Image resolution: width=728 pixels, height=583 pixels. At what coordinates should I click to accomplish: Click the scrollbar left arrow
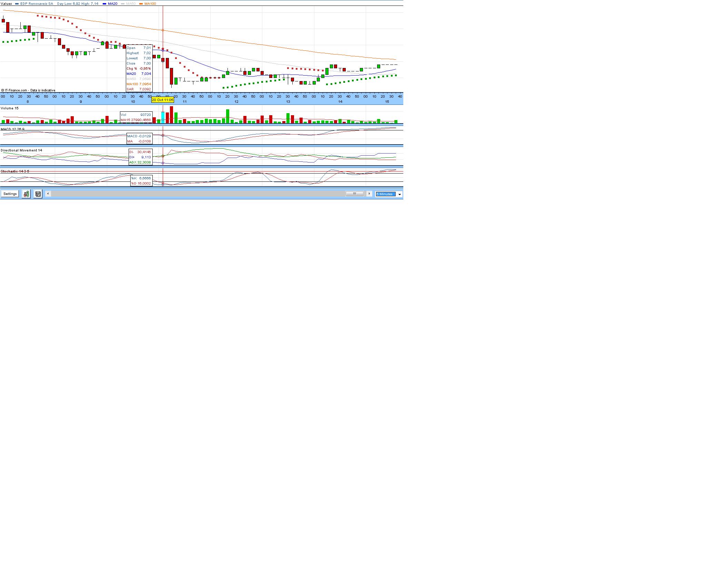tap(48, 194)
